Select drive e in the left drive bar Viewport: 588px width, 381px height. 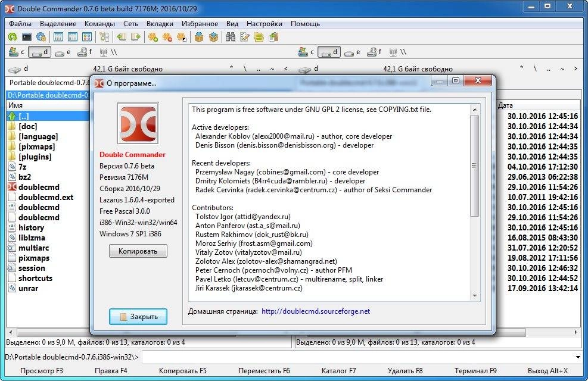(x=63, y=52)
